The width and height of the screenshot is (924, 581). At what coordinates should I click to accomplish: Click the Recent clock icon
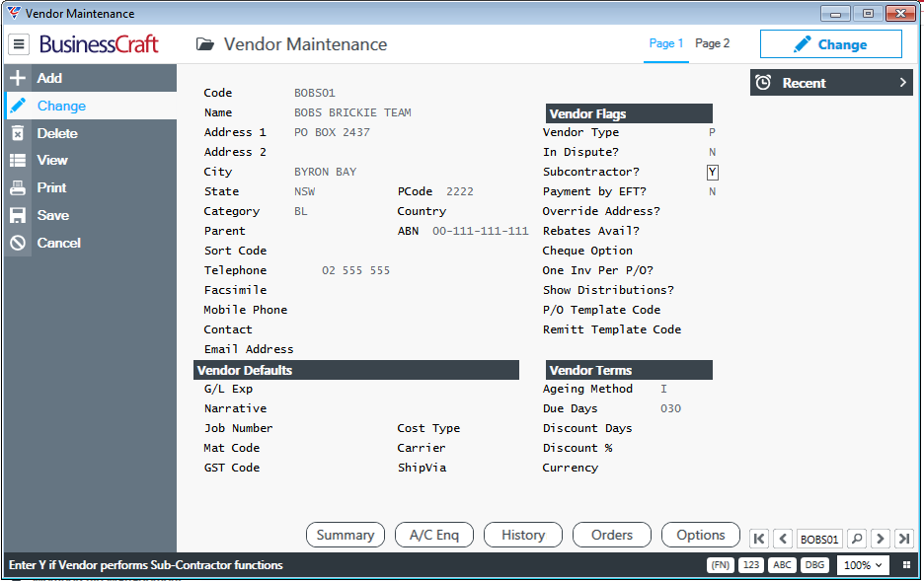click(x=763, y=83)
